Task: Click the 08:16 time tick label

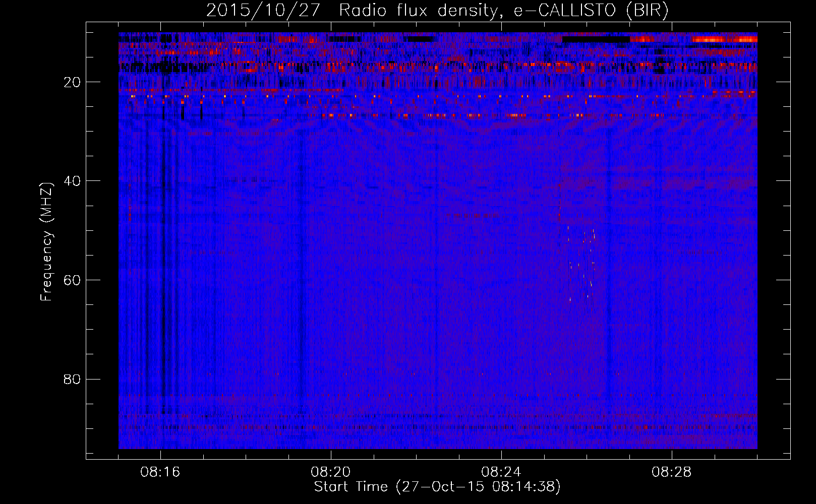Action: (160, 472)
